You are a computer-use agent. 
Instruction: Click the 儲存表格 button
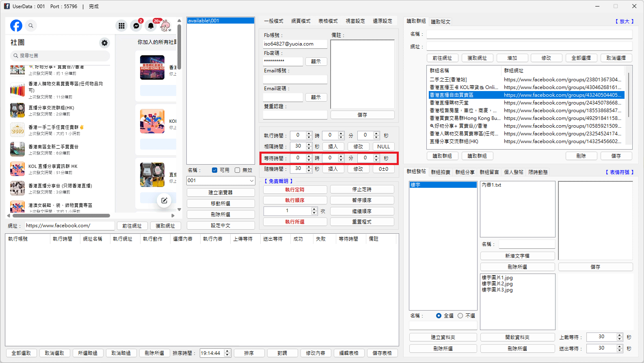point(382,353)
